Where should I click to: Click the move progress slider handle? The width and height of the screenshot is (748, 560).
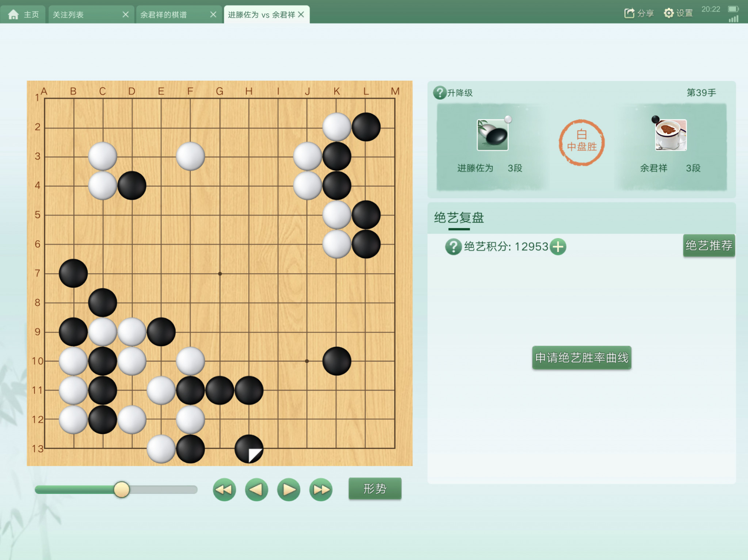tap(122, 490)
